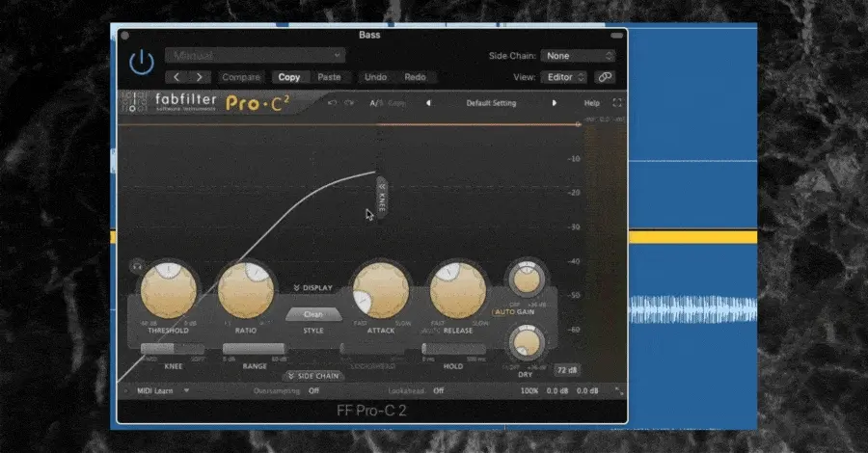Image resolution: width=868 pixels, height=453 pixels.
Task: Toggle MIDI Learn
Action: coord(155,391)
